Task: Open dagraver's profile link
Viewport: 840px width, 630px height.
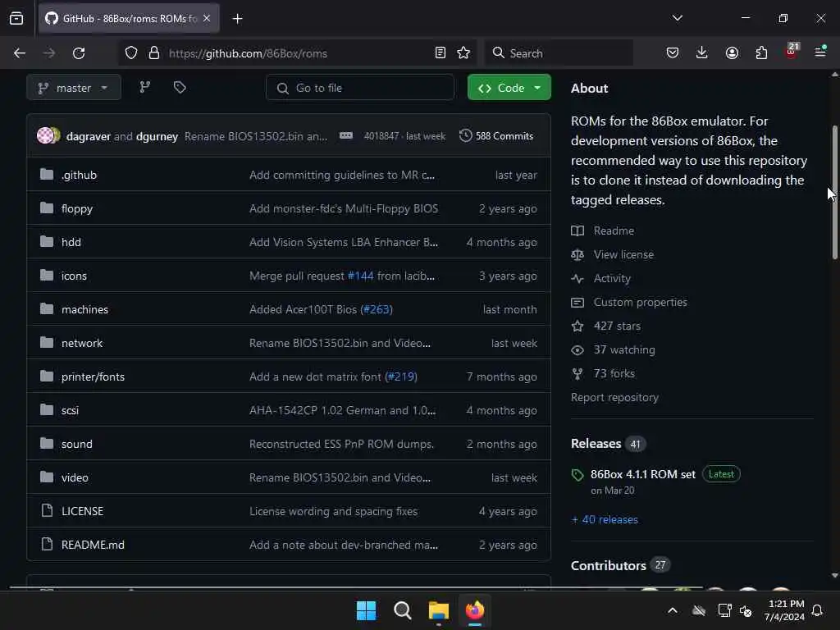Action: tap(89, 136)
